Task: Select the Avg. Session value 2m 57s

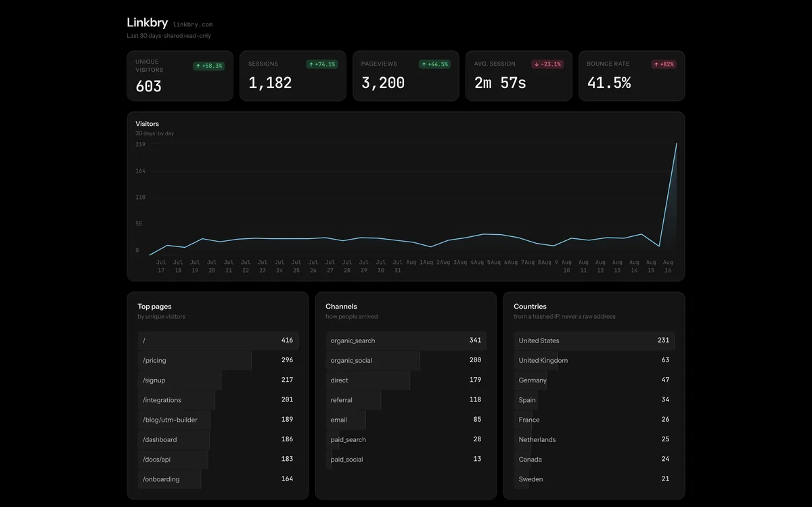Action: coord(500,83)
